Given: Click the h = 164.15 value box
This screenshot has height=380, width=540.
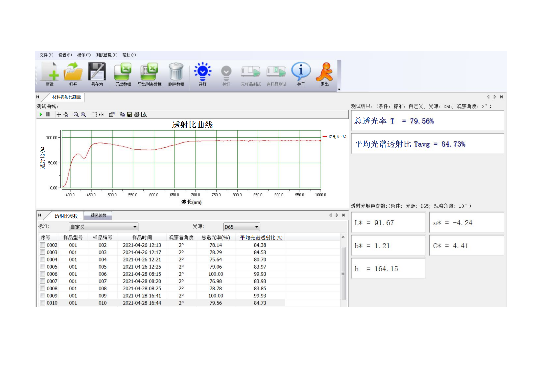Looking at the screenshot, I should (388, 269).
